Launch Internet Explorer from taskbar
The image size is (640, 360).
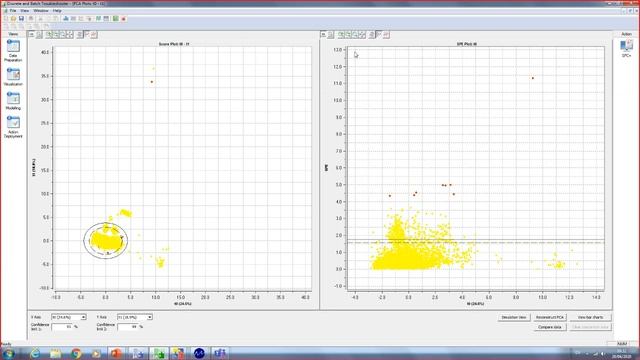[35, 353]
